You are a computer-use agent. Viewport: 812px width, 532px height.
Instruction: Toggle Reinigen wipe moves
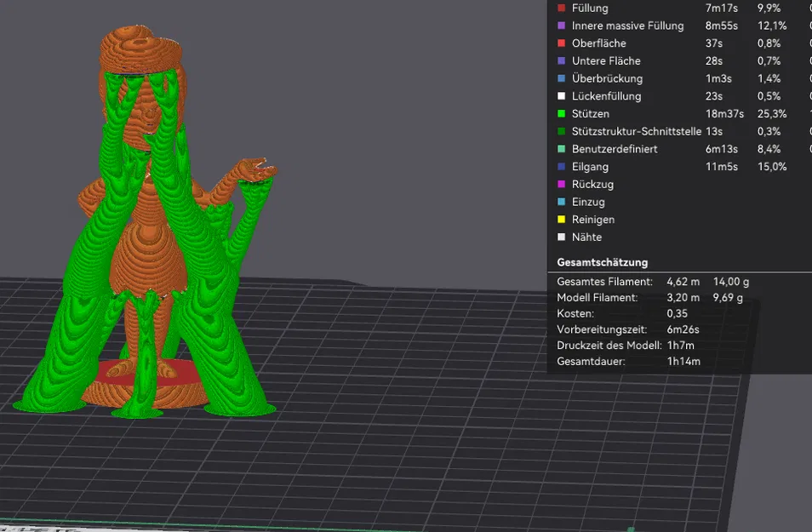point(592,220)
